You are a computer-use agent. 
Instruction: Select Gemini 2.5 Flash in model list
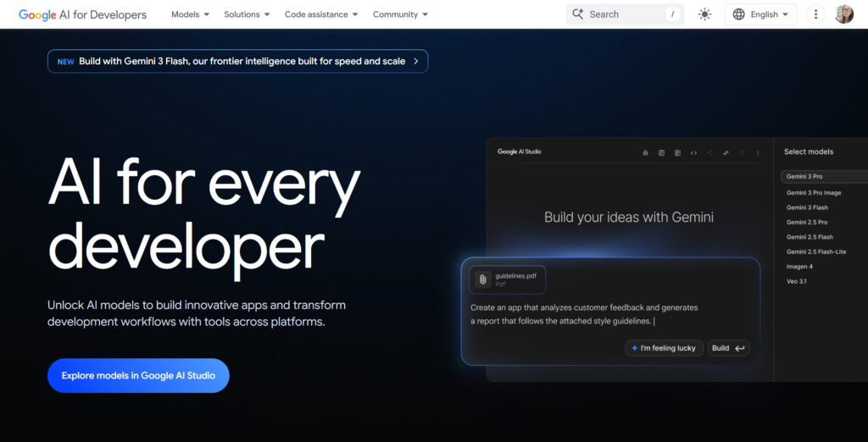click(810, 237)
